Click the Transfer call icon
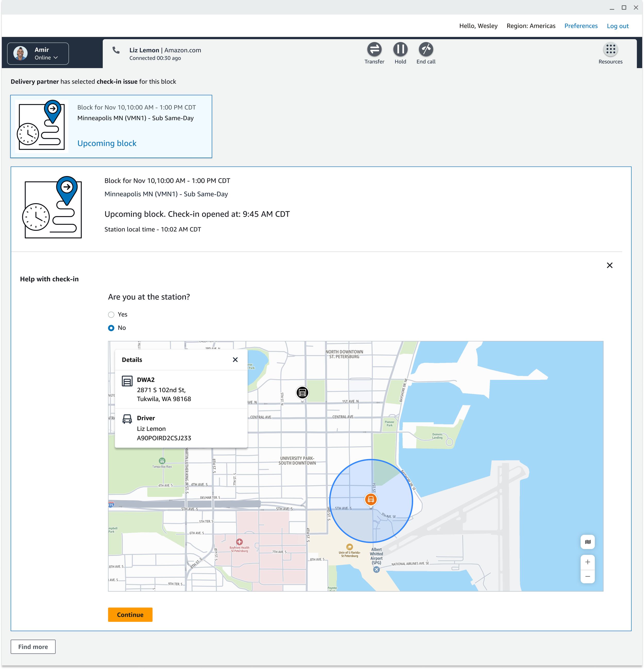 374,49
